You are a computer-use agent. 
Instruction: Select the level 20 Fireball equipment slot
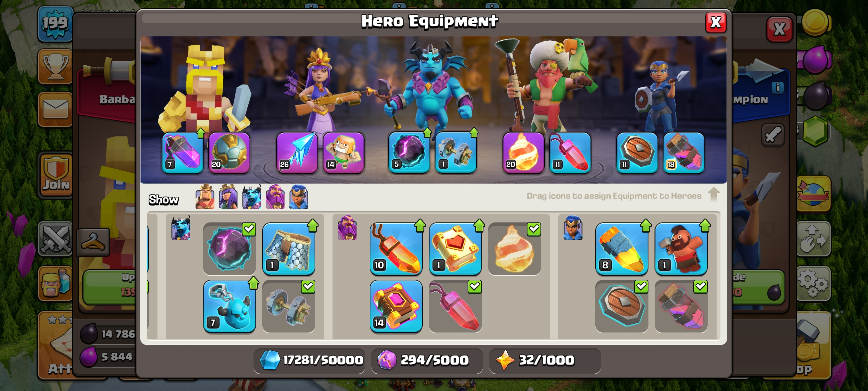[x=523, y=153]
